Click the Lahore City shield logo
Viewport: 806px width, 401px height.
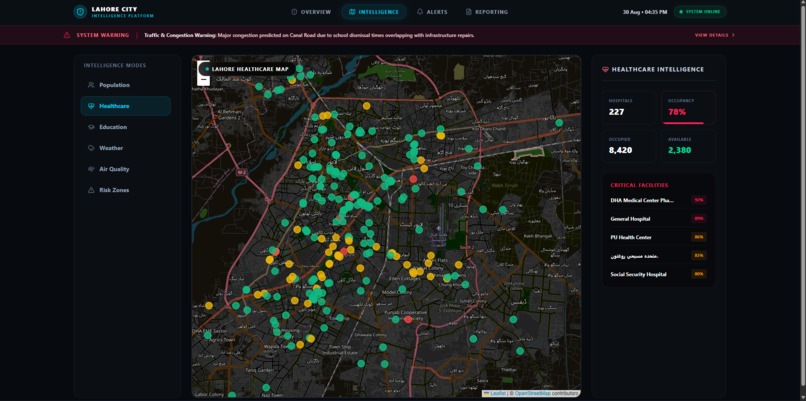click(x=80, y=12)
